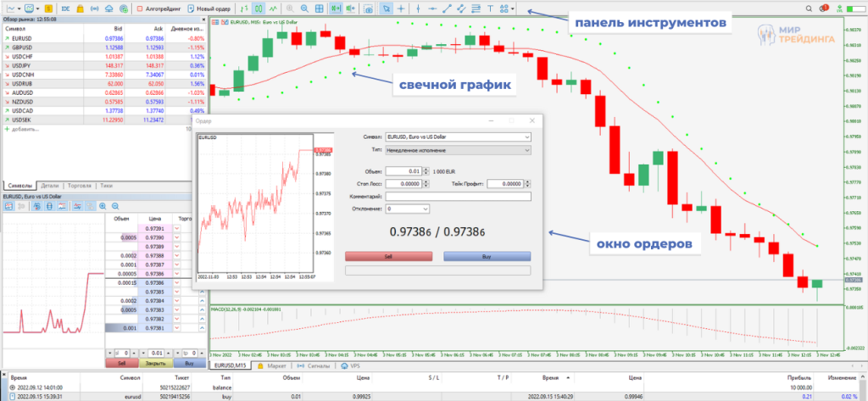Select the text label tool 'T'

[492, 8]
